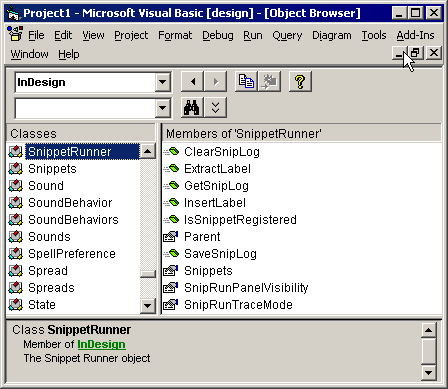Select the SoundBehavior class
This screenshot has height=389, width=448.
70,203
